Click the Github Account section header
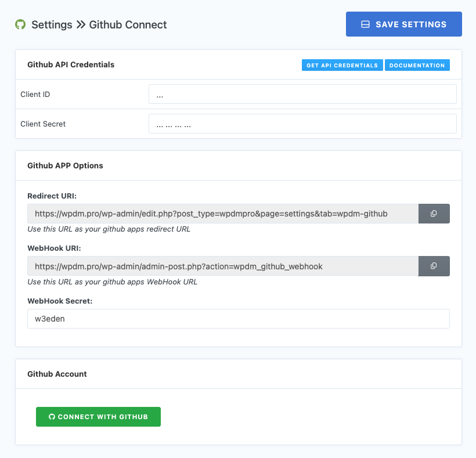The height and width of the screenshot is (458, 476). tap(56, 374)
